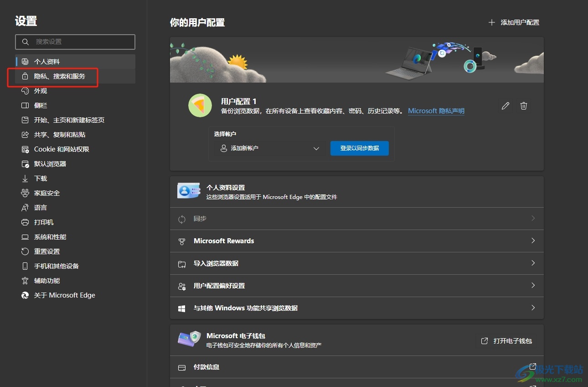Open 付款信息 external link arrow
The height and width of the screenshot is (387, 588).
[533, 366]
